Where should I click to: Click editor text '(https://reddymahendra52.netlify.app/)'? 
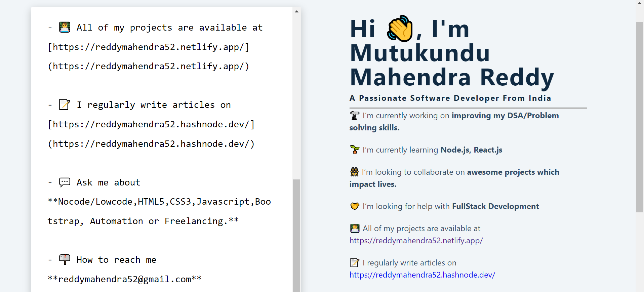tap(148, 66)
